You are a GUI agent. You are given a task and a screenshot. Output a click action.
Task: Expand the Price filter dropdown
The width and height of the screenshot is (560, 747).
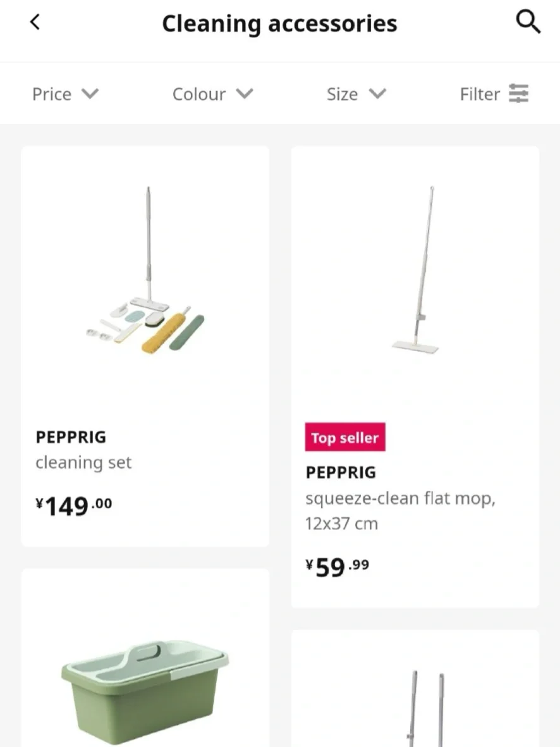pyautogui.click(x=65, y=94)
